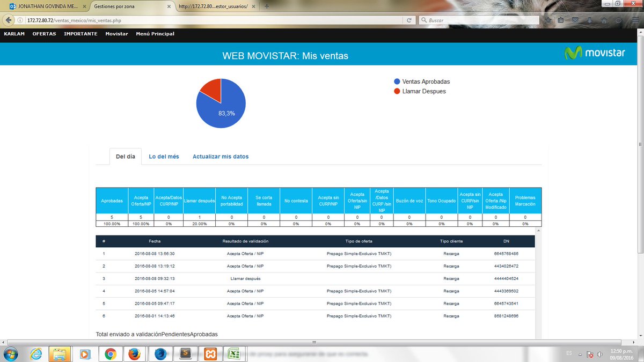Click inside the Buscar search field

pos(472,20)
